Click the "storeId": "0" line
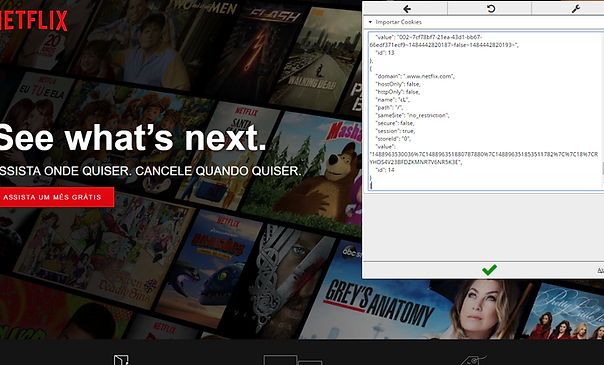The width and height of the screenshot is (604, 365). click(393, 139)
